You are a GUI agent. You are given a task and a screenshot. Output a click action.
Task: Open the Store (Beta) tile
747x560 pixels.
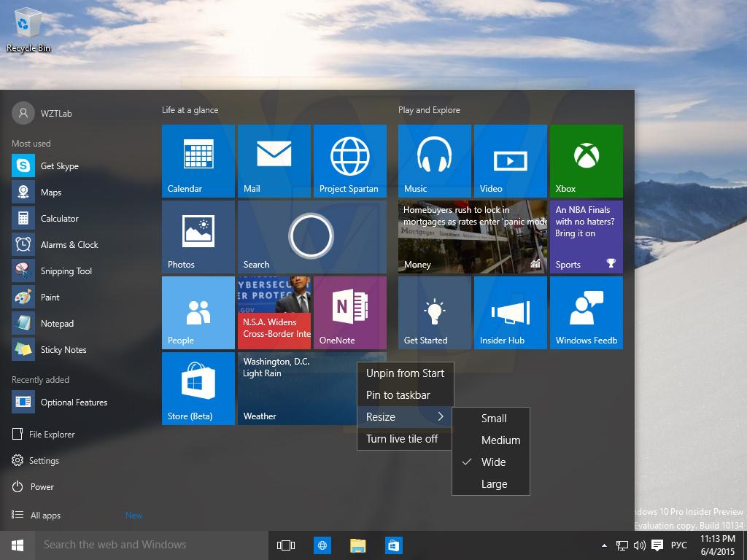(x=198, y=388)
